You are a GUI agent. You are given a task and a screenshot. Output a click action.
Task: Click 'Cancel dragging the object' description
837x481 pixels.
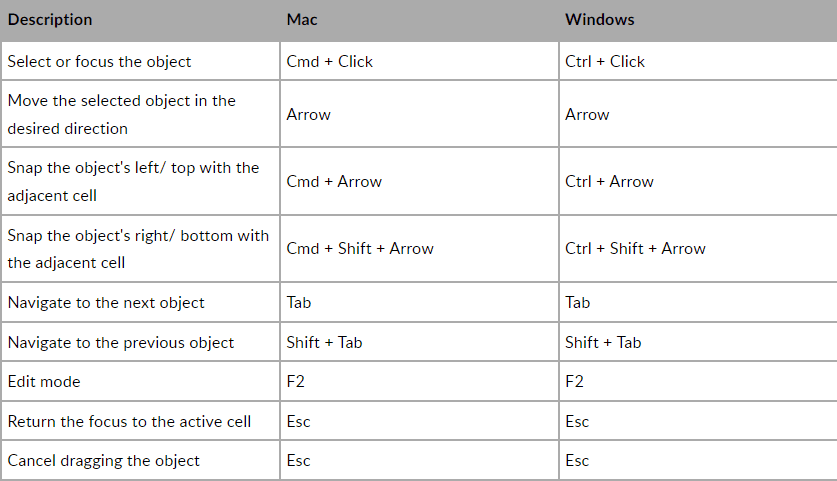point(103,460)
